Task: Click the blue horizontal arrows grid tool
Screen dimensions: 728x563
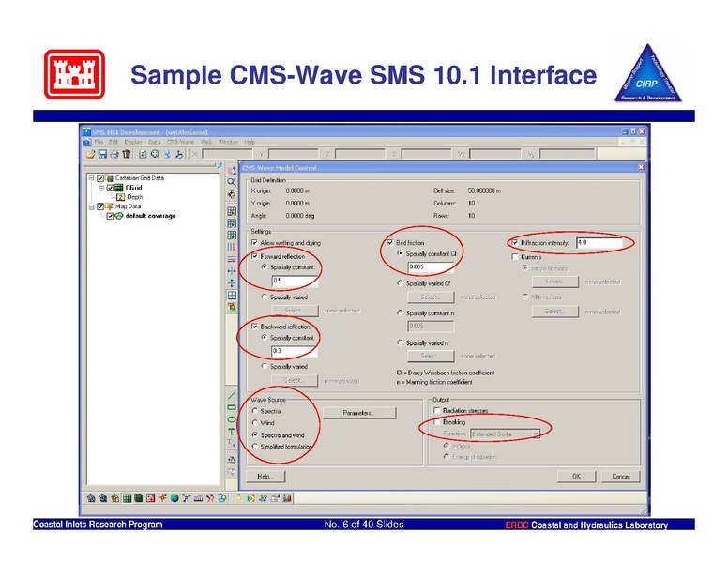Action: coord(231,271)
